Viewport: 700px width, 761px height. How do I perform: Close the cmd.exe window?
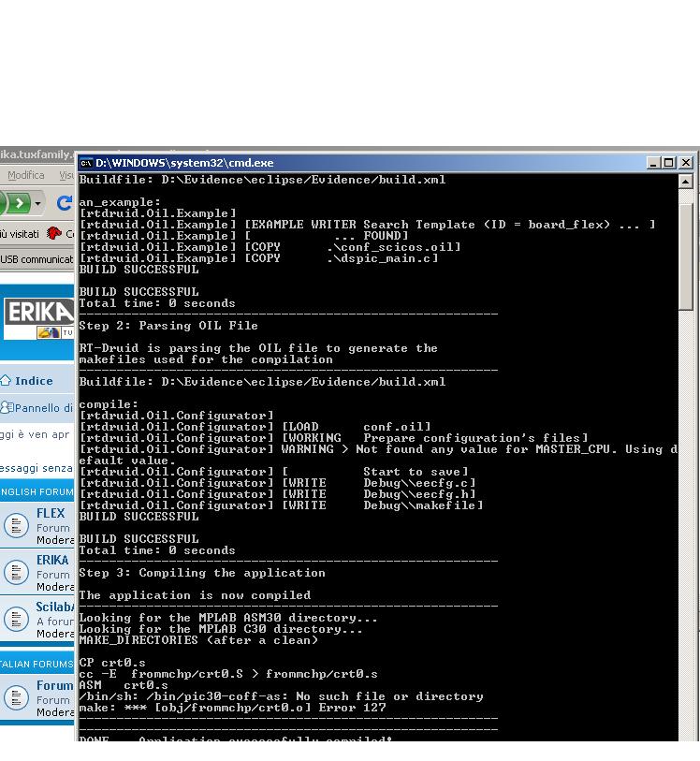tap(685, 163)
